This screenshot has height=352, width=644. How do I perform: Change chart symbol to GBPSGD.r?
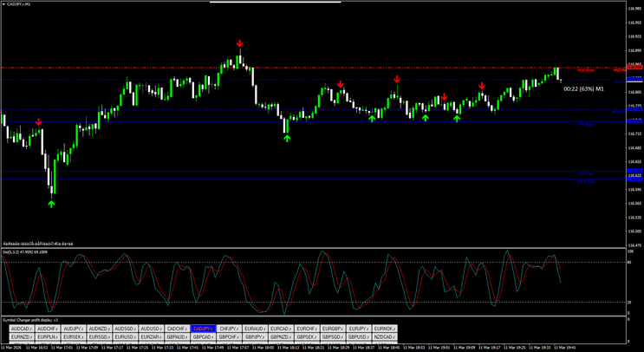333,336
